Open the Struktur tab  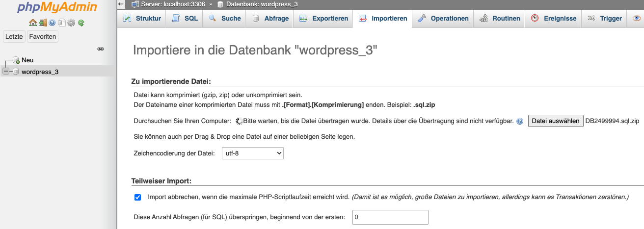click(142, 19)
